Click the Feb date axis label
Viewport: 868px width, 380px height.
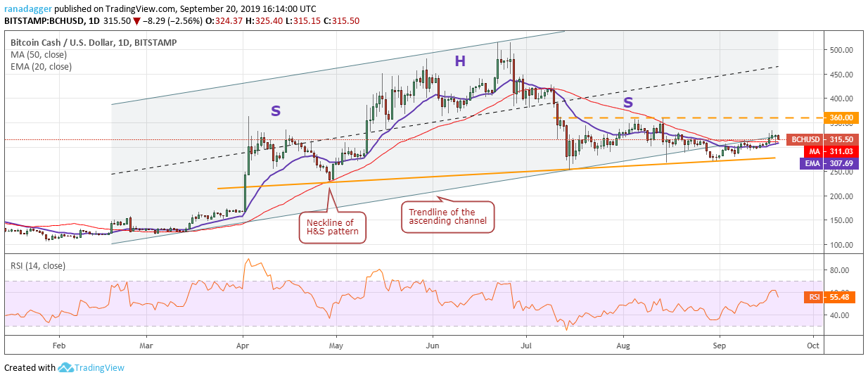pos(58,346)
